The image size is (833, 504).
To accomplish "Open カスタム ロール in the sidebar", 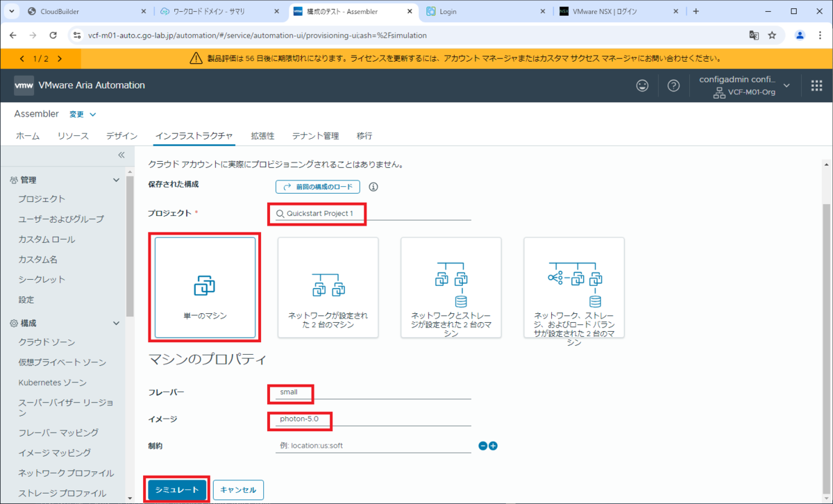I will (x=47, y=240).
